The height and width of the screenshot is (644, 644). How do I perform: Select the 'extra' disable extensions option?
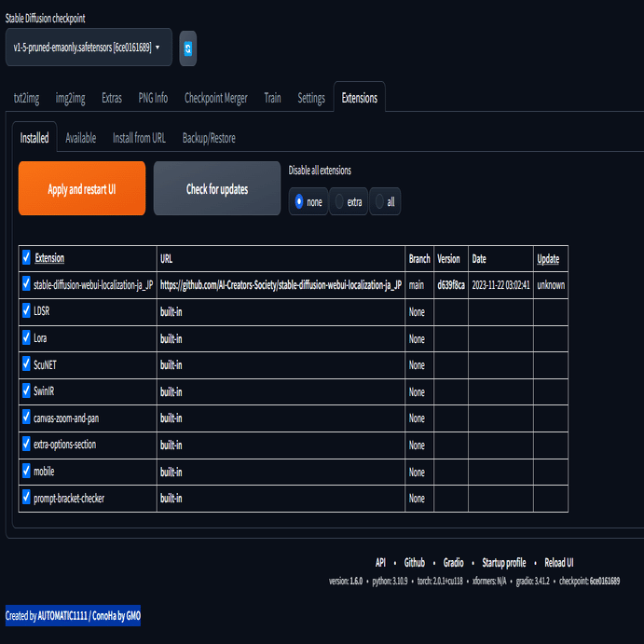click(x=349, y=201)
